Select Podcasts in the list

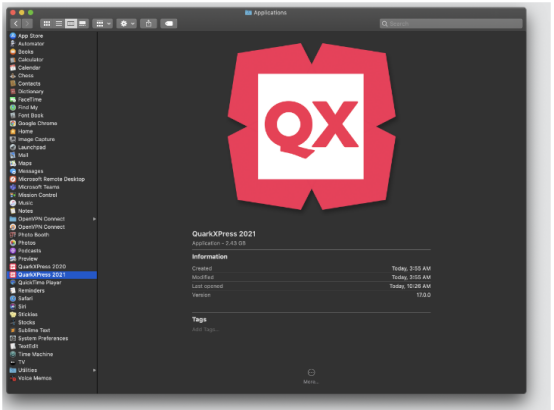point(52,251)
